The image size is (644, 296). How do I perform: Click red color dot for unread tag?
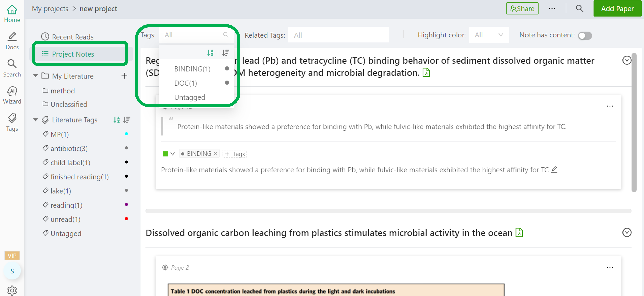click(126, 219)
